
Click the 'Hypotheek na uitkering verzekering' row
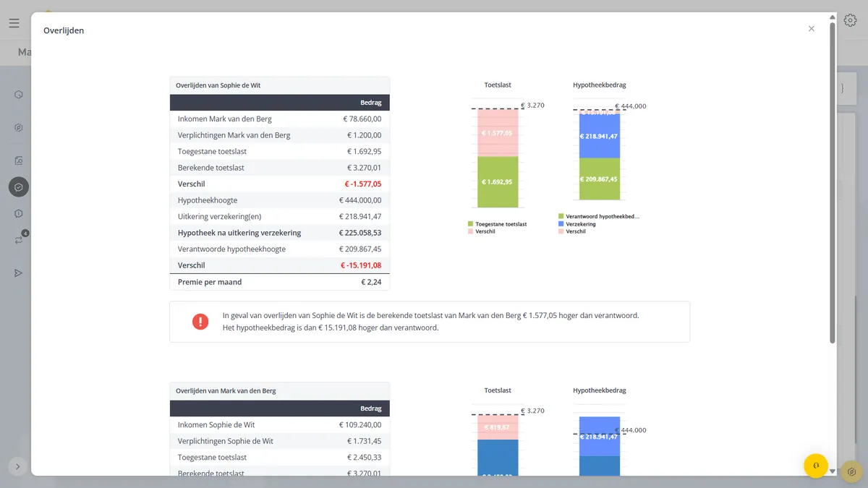pyautogui.click(x=279, y=233)
